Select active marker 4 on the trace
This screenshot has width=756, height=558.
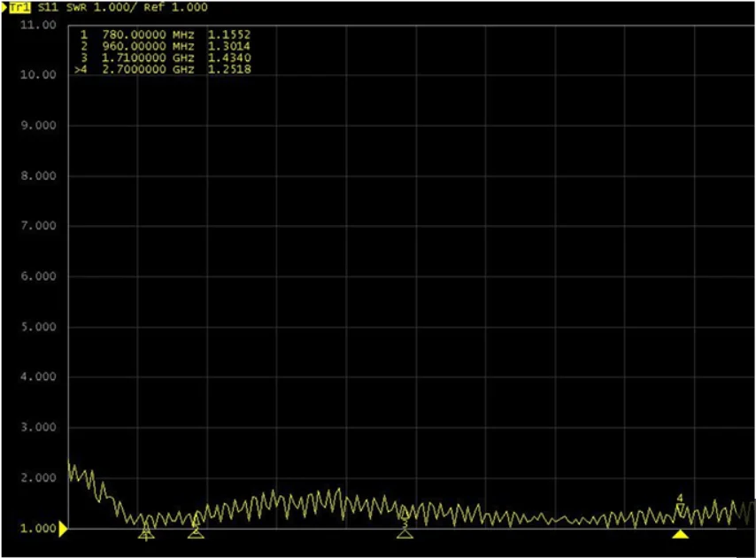[680, 506]
